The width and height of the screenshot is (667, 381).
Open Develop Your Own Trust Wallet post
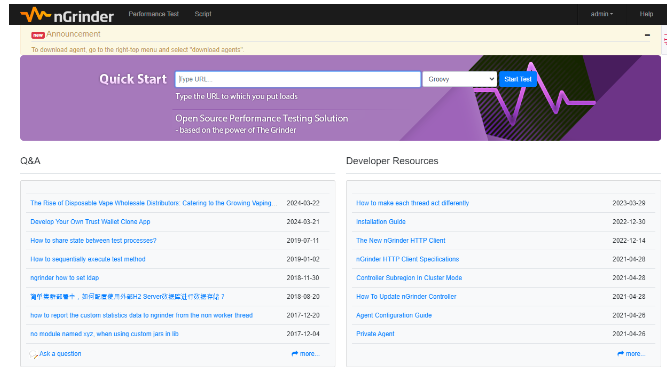(90, 222)
